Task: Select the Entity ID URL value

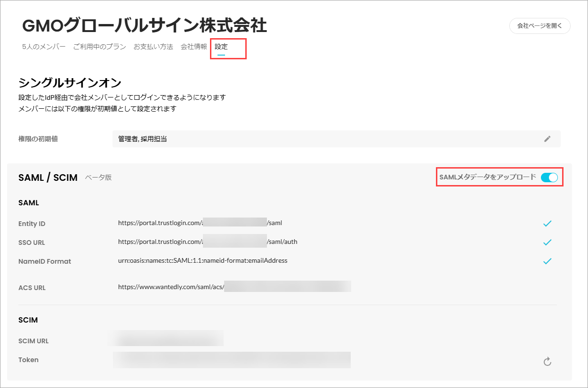Action: [200, 223]
